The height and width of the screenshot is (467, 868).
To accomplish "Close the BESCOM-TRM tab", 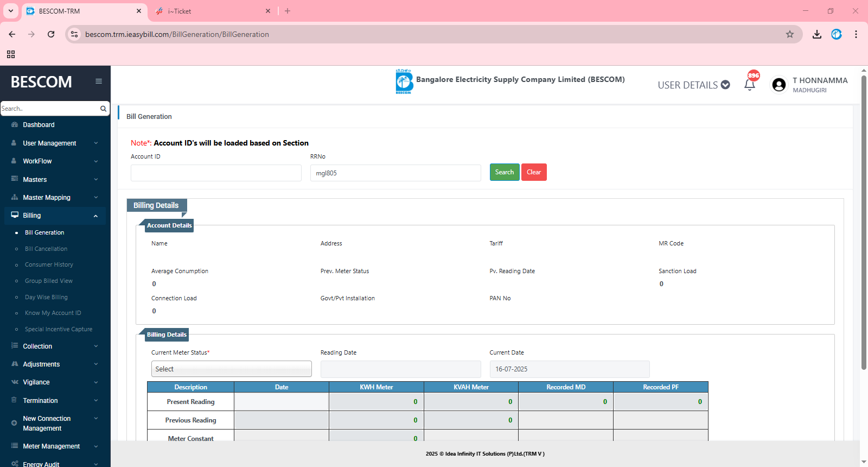I will (139, 11).
